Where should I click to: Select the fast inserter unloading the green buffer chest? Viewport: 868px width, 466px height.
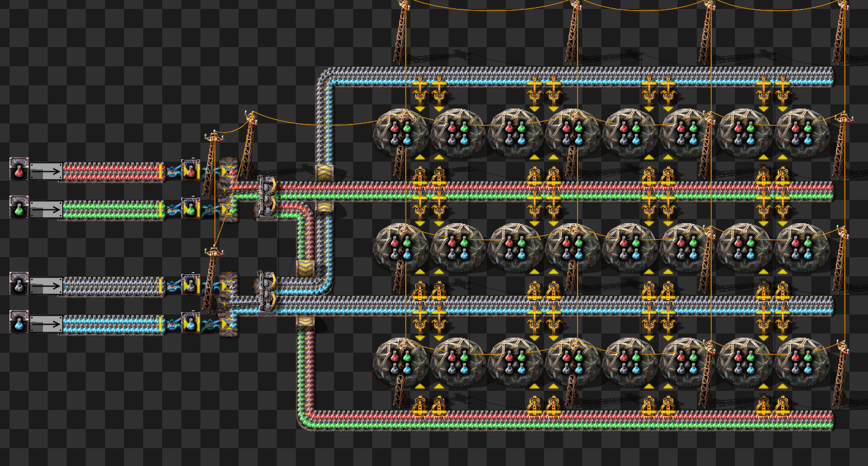(x=210, y=209)
